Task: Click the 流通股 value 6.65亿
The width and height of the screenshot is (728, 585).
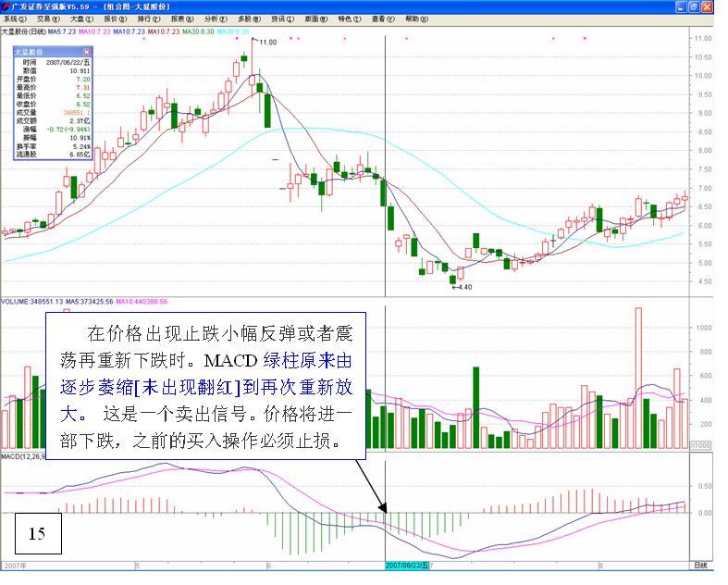Action: pos(80,155)
